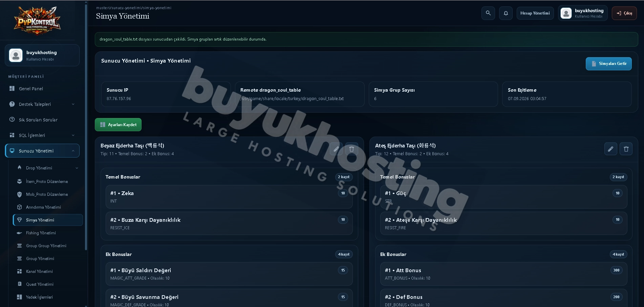Click the Destek Talepleri help icon
The width and height of the screenshot is (644, 307).
pyautogui.click(x=12, y=104)
